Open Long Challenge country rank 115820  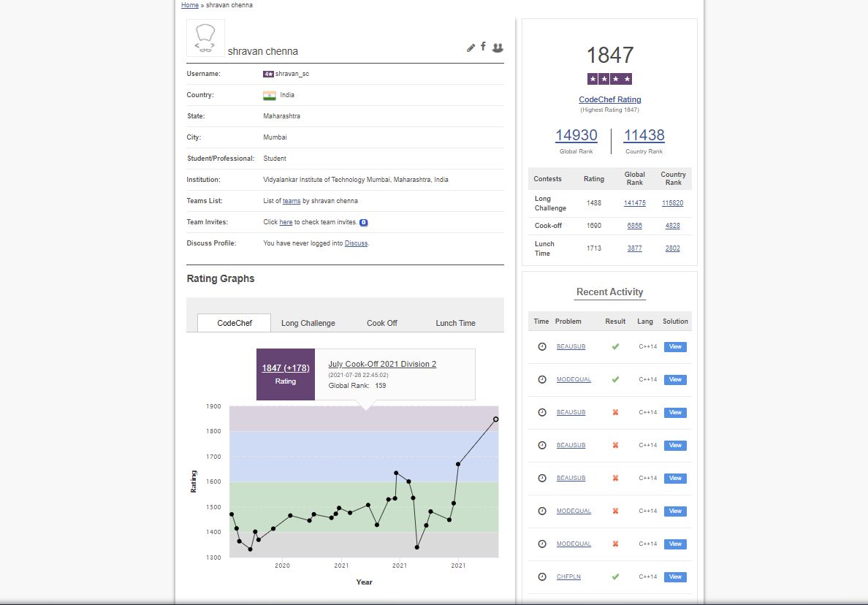673,203
